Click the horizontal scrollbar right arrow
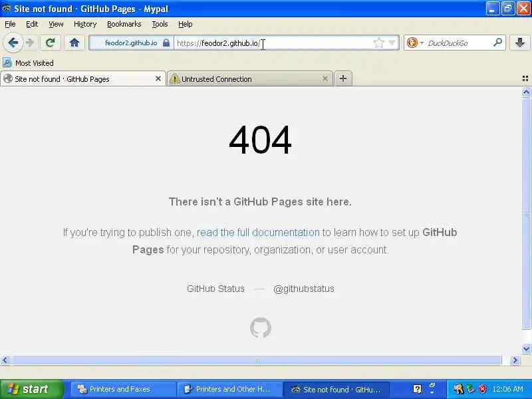Viewport: 532px width, 399px height. tap(515, 360)
